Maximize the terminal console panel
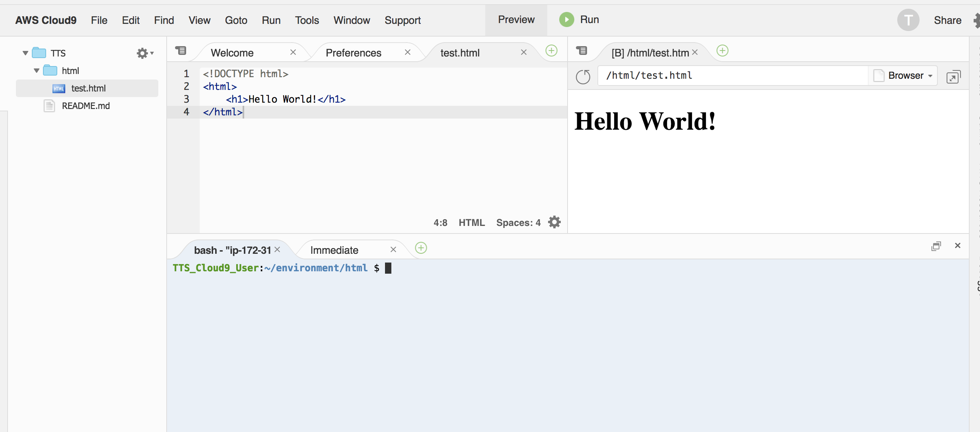Image resolution: width=980 pixels, height=432 pixels. coord(936,246)
